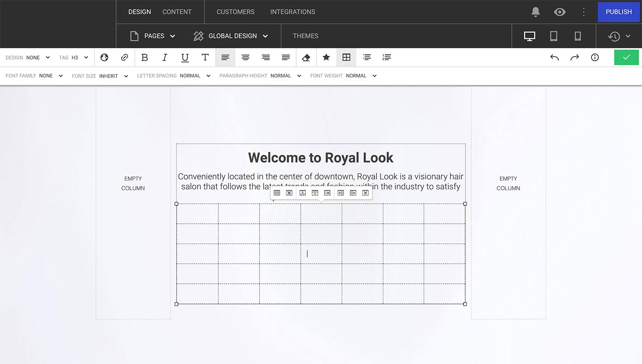Click the Welcome to Royal Look heading
Image resolution: width=642 pixels, height=364 pixels.
pyautogui.click(x=321, y=158)
